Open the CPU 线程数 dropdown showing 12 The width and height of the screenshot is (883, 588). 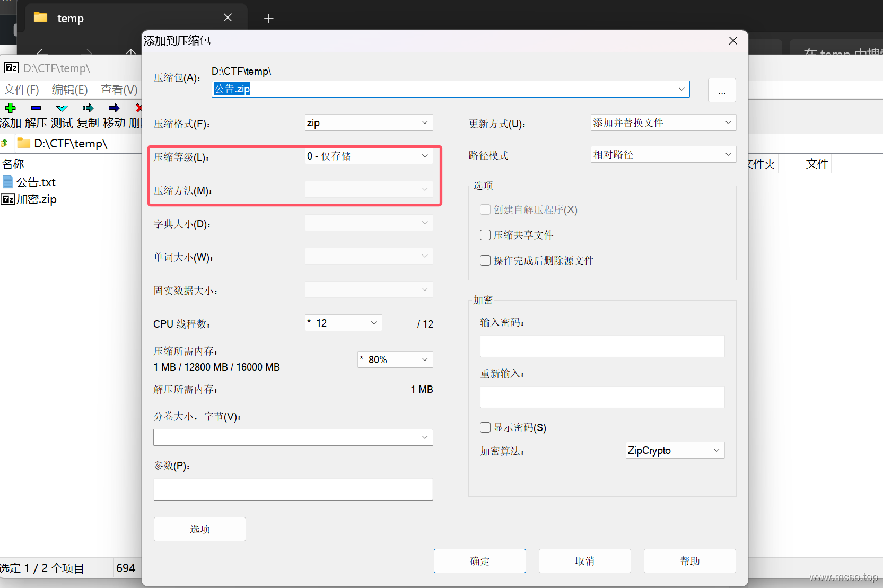pos(344,323)
